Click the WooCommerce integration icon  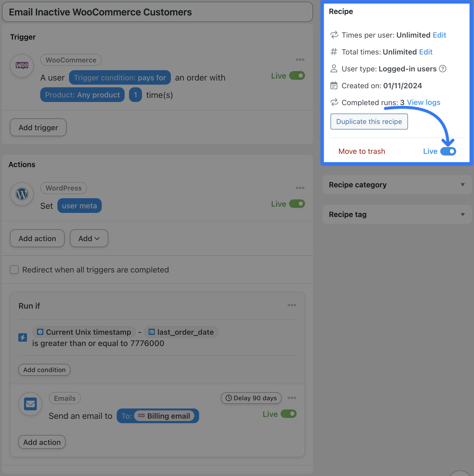(x=22, y=66)
